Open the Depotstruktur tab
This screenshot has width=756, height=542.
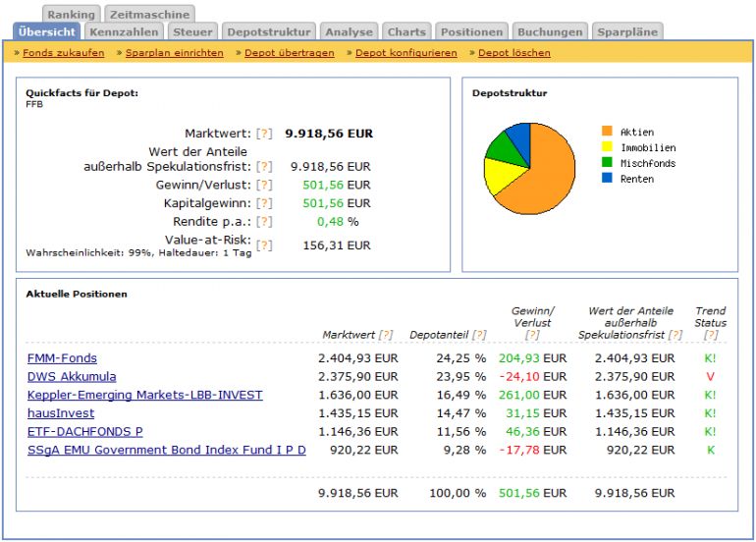point(268,32)
